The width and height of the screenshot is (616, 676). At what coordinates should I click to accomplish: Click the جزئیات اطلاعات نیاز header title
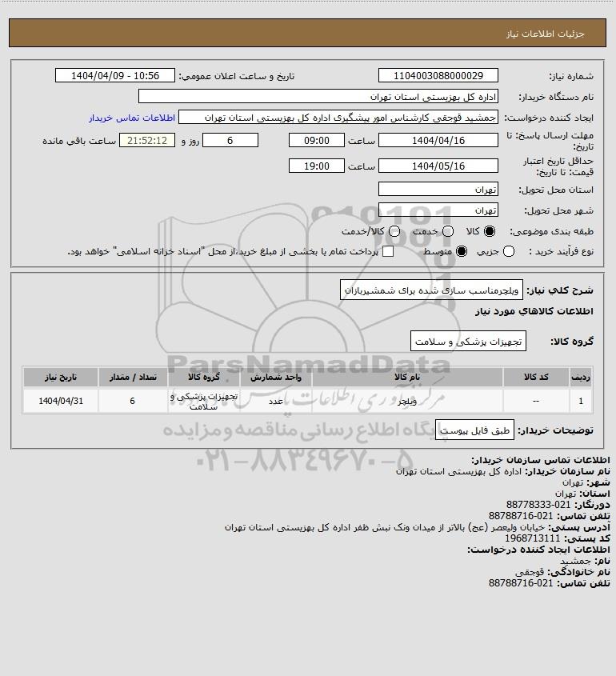tap(546, 34)
